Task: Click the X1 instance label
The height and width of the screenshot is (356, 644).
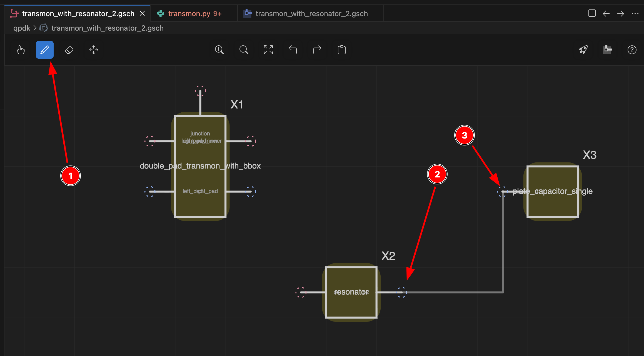Action: pyautogui.click(x=237, y=105)
